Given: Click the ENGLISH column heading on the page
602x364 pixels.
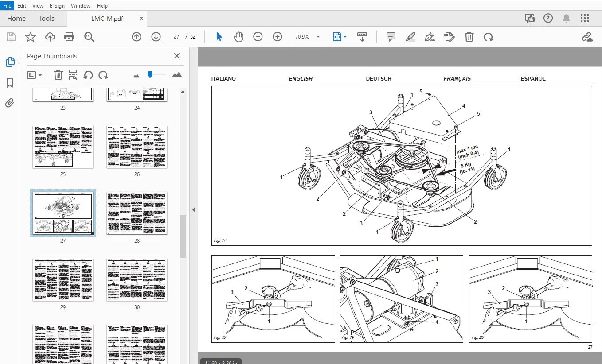Looking at the screenshot, I should [x=301, y=79].
